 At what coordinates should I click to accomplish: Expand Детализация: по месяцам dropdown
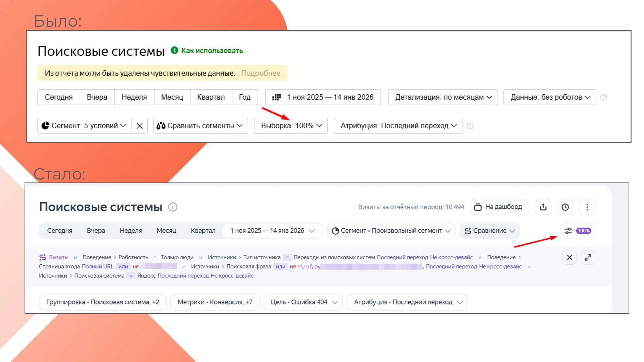coord(443,97)
